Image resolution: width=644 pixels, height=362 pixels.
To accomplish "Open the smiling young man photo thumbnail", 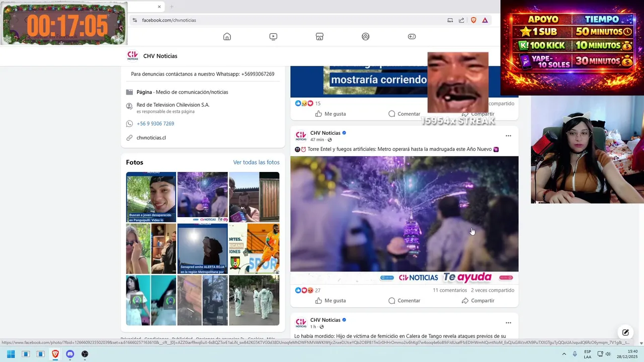I will pos(151,197).
